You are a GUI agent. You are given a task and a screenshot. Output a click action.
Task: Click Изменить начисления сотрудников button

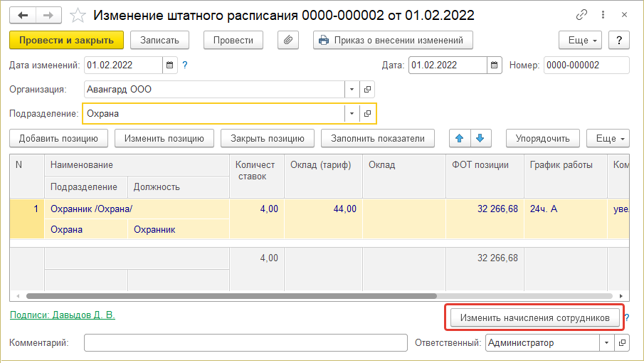point(534,318)
